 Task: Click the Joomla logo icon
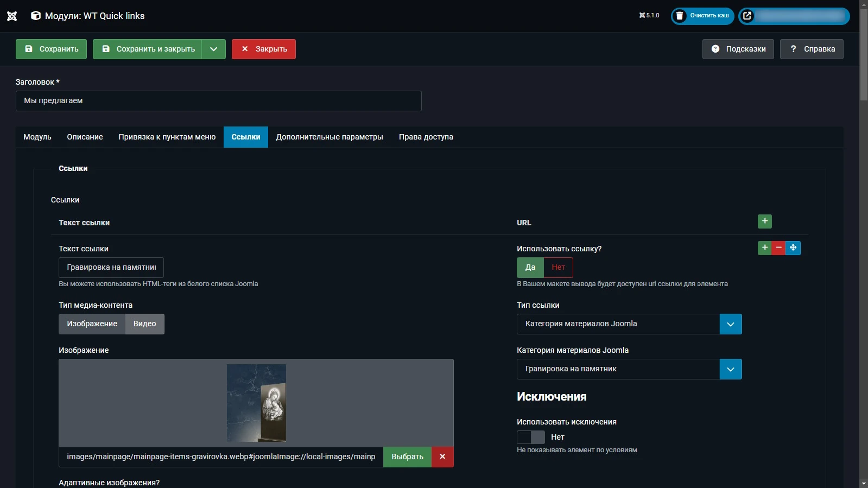tap(12, 16)
